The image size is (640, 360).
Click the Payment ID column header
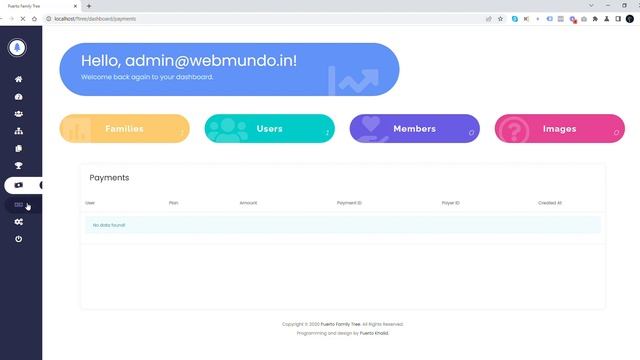click(349, 203)
